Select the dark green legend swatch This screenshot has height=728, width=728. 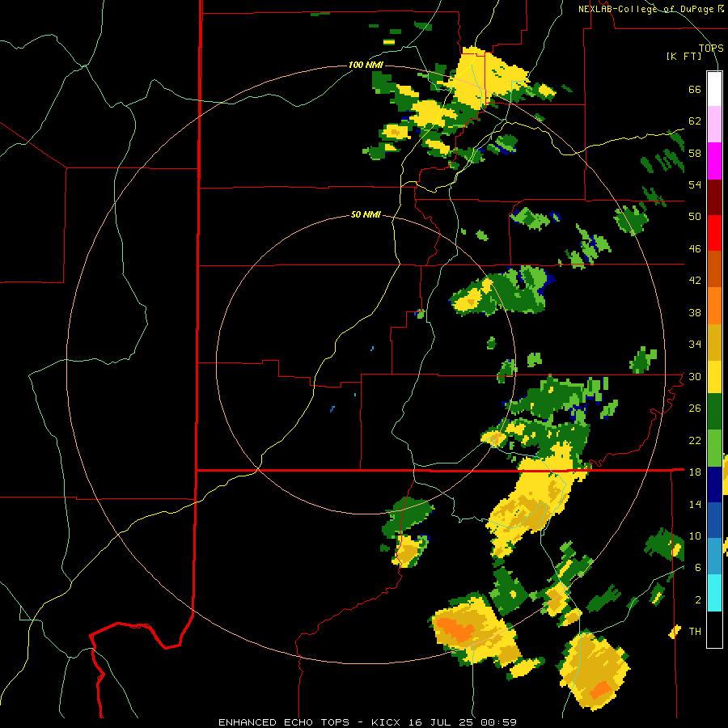(x=714, y=412)
